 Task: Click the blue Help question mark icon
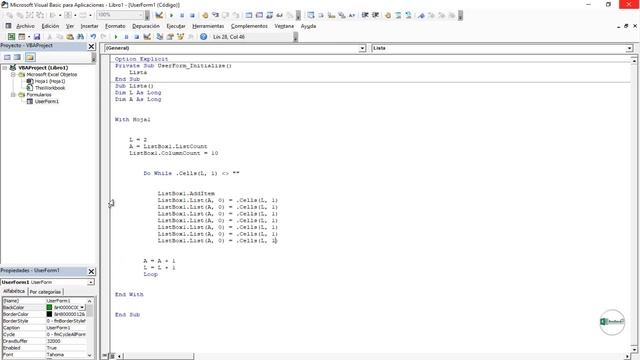coord(203,37)
